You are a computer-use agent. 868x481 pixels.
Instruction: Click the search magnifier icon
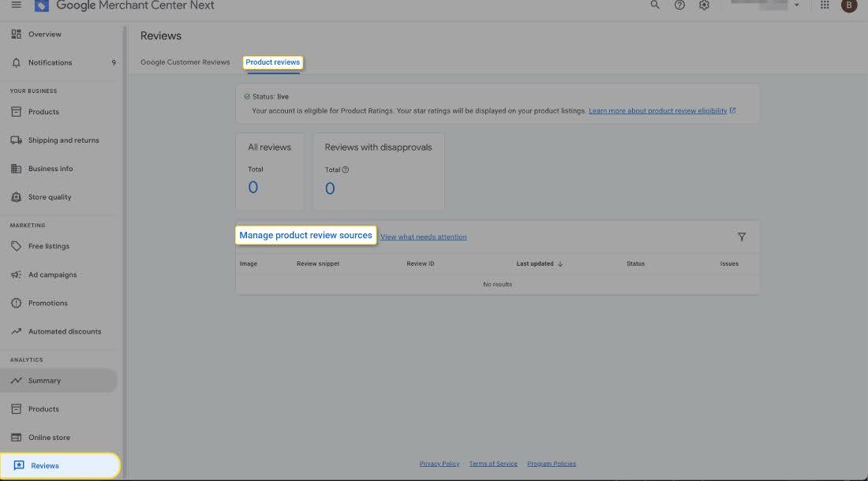(x=655, y=6)
